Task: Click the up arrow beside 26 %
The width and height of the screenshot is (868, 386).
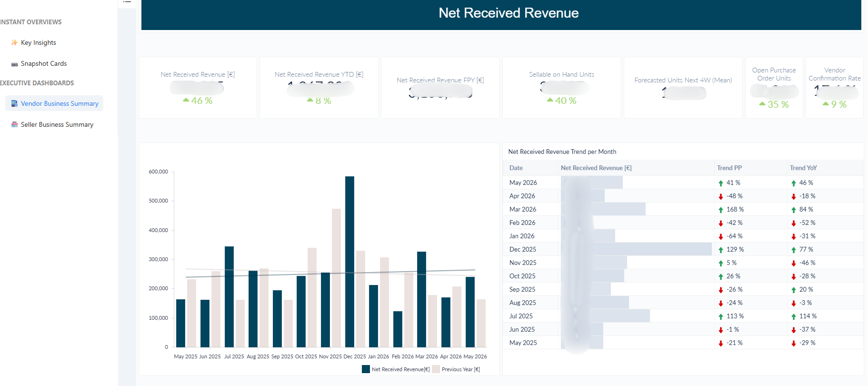Action: pos(721,276)
